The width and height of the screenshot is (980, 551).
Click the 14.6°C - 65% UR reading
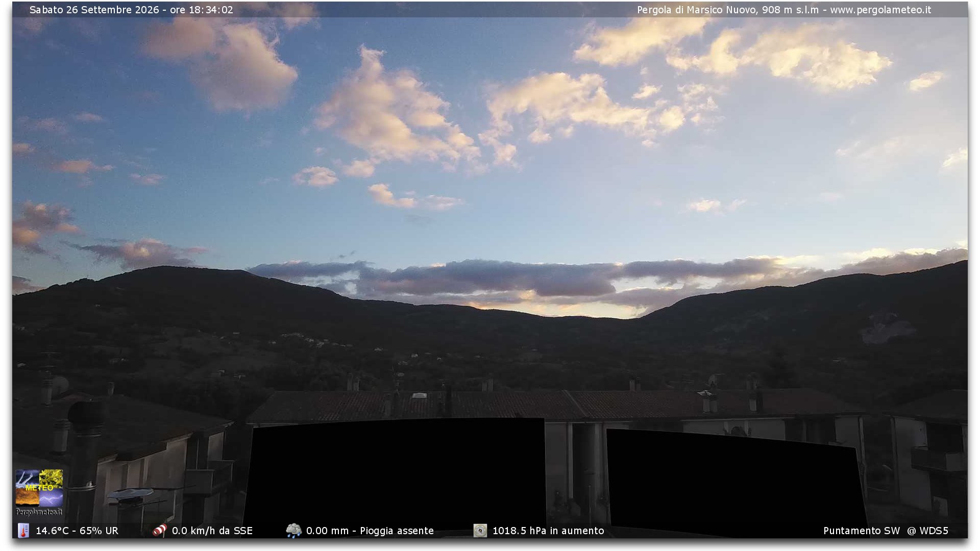pos(77,531)
